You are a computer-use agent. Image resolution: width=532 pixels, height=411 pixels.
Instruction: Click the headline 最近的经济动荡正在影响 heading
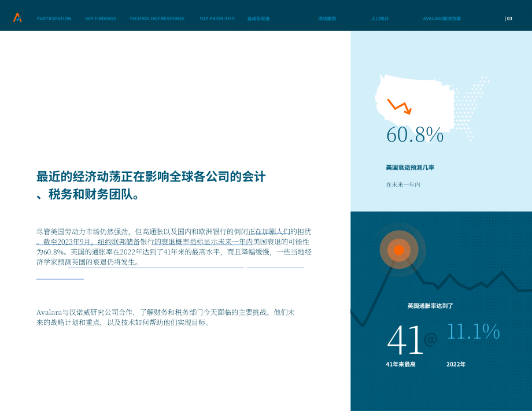pos(151,186)
